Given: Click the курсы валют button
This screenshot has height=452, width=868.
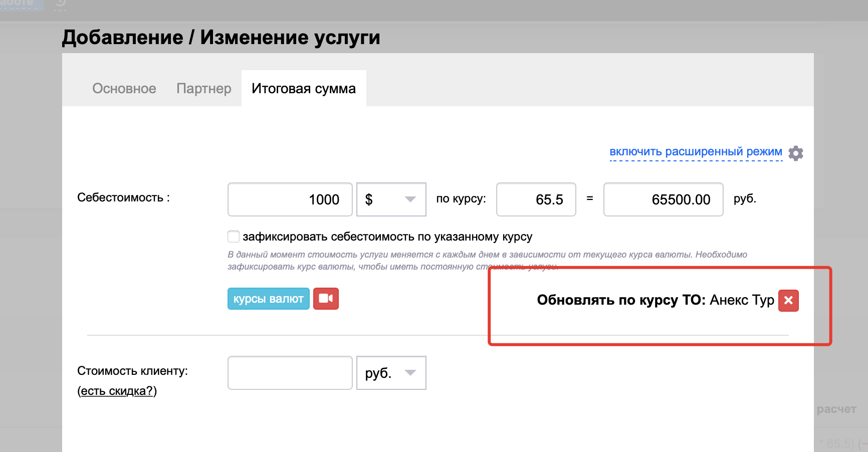Looking at the screenshot, I should point(269,299).
